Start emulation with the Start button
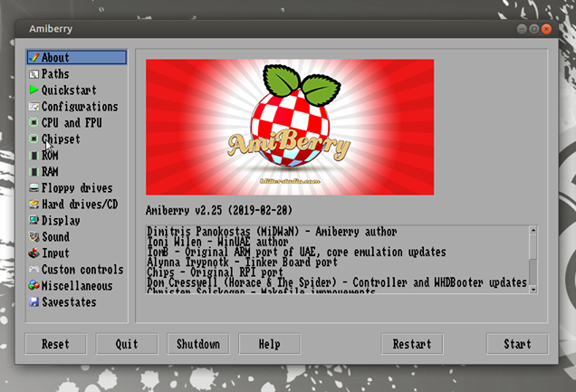 click(x=518, y=344)
